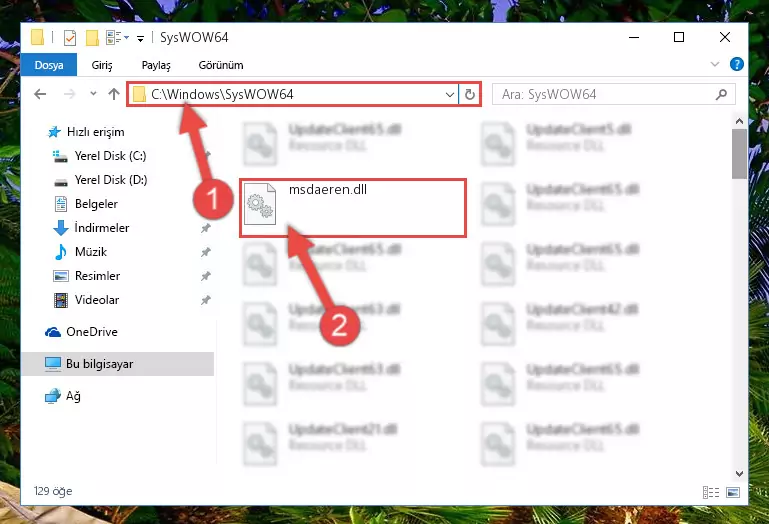
Task: Open the recent locations dropdown arrow
Action: pyautogui.click(x=93, y=93)
